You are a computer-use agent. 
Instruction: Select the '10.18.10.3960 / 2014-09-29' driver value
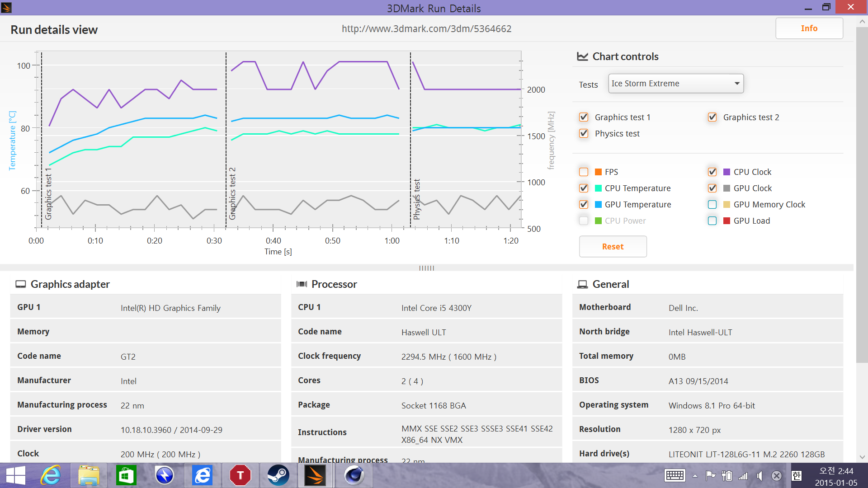pyautogui.click(x=171, y=430)
